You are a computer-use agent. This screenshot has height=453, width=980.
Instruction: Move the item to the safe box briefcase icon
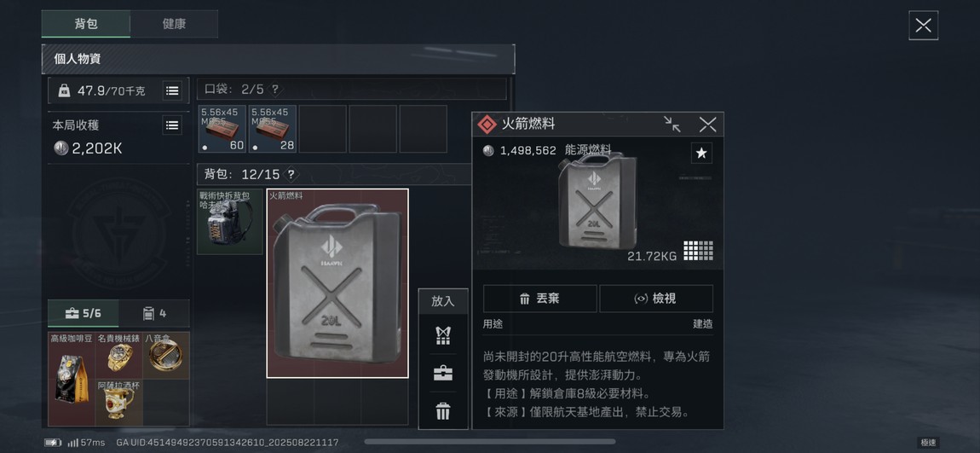[443, 374]
